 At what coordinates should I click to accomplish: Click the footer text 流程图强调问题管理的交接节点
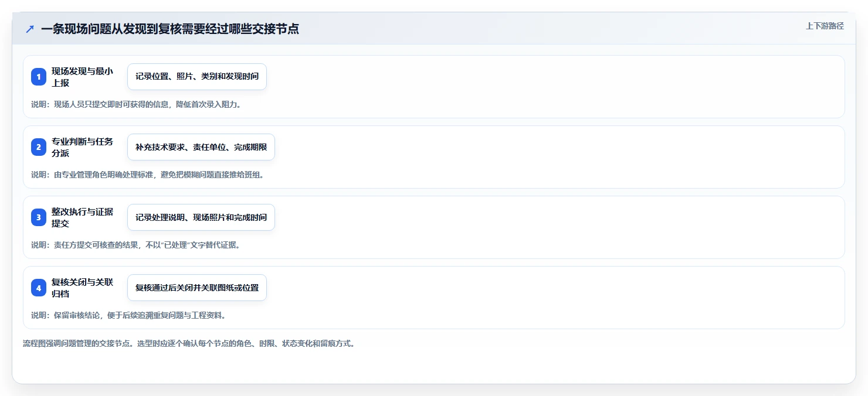pos(188,343)
